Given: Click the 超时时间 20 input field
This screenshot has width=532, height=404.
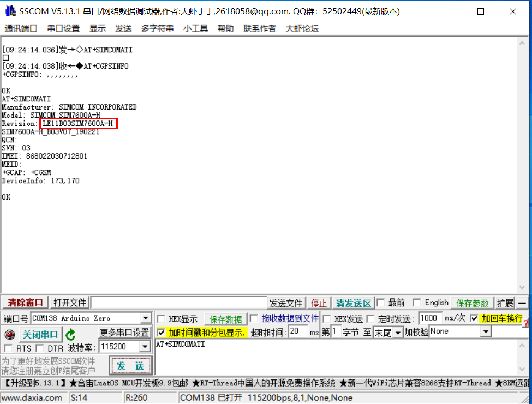Looking at the screenshot, I should click(298, 332).
